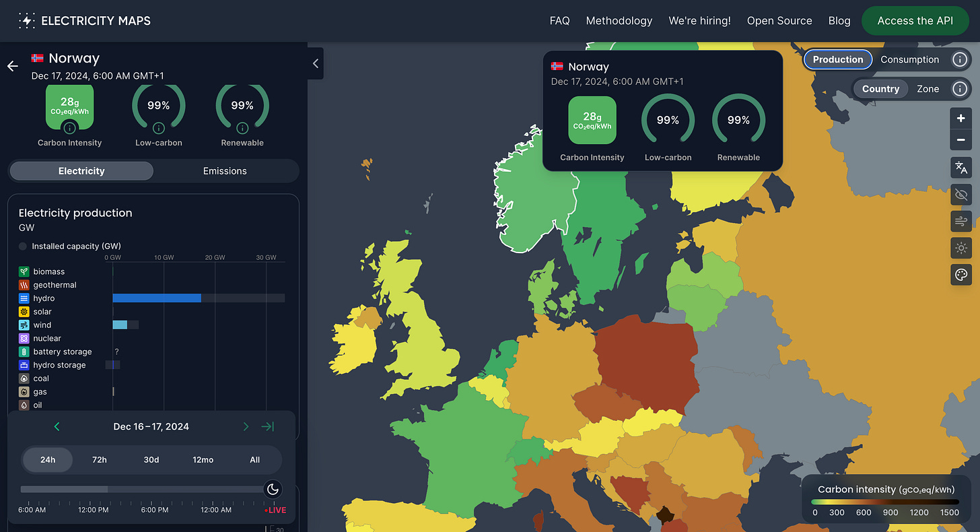
Task: Toggle the Installed capacity indicator
Action: pos(23,246)
